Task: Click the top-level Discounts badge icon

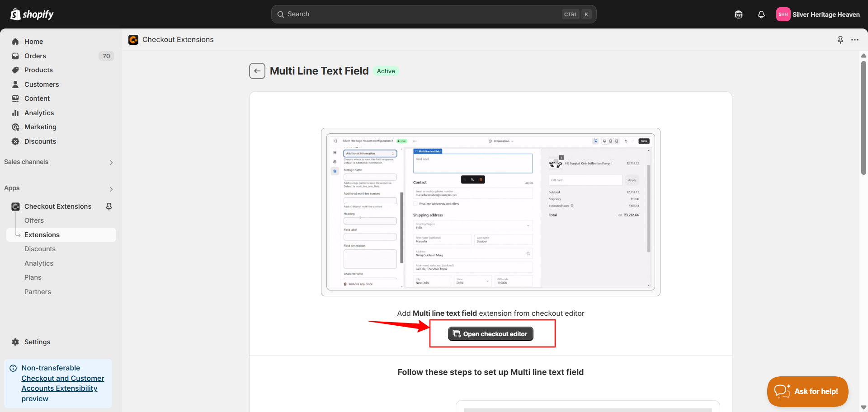Action: point(15,141)
